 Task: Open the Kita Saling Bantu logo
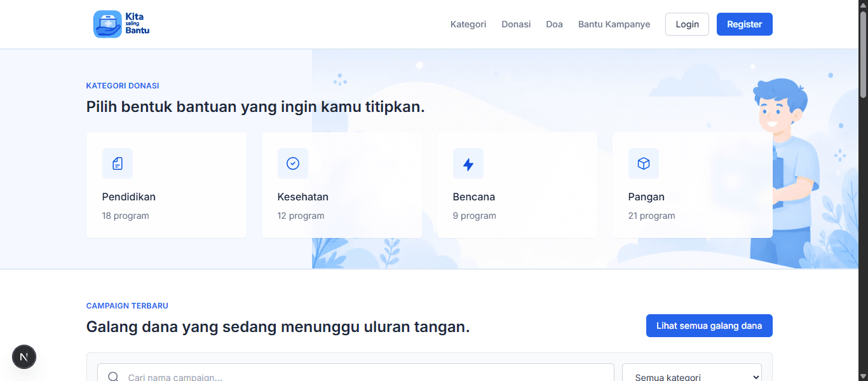[x=121, y=24]
